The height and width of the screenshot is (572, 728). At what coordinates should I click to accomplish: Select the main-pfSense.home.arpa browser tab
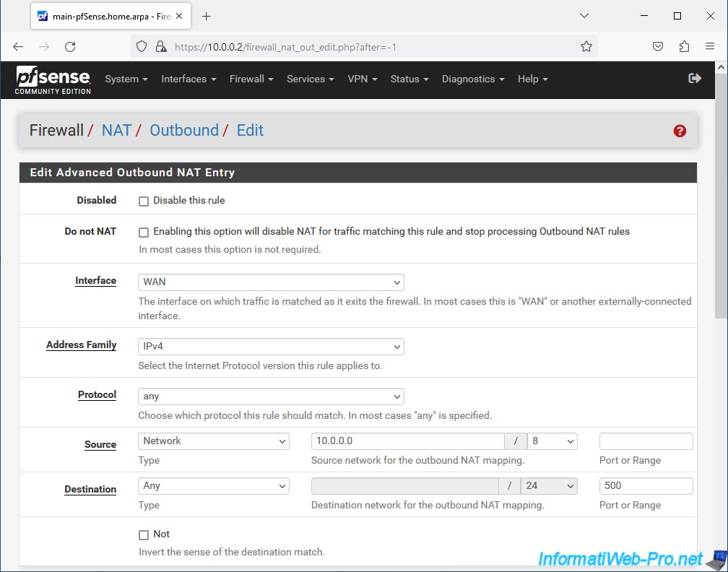click(110, 16)
